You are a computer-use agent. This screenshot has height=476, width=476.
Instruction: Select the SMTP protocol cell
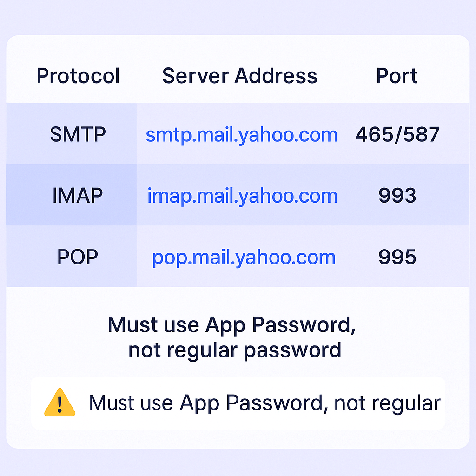(x=78, y=135)
